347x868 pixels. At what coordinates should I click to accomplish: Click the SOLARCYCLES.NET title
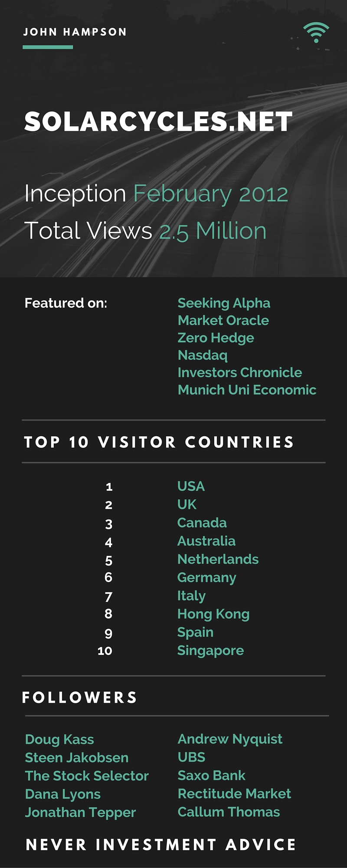tap(158, 122)
